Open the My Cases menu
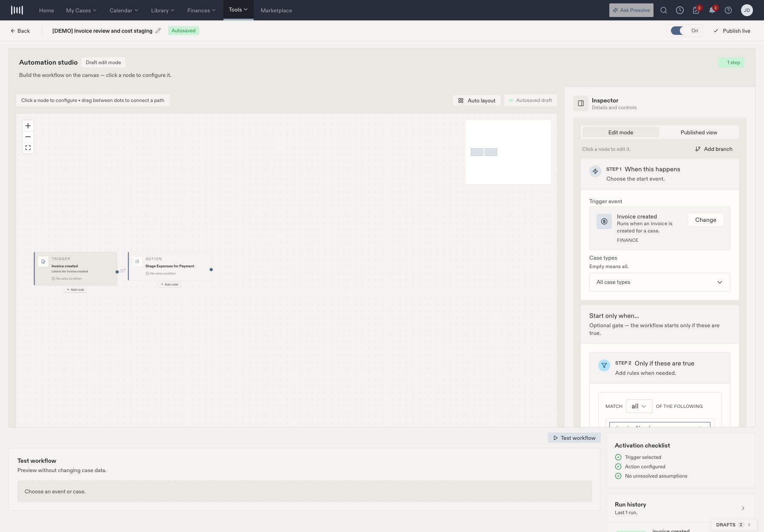 [x=81, y=10]
